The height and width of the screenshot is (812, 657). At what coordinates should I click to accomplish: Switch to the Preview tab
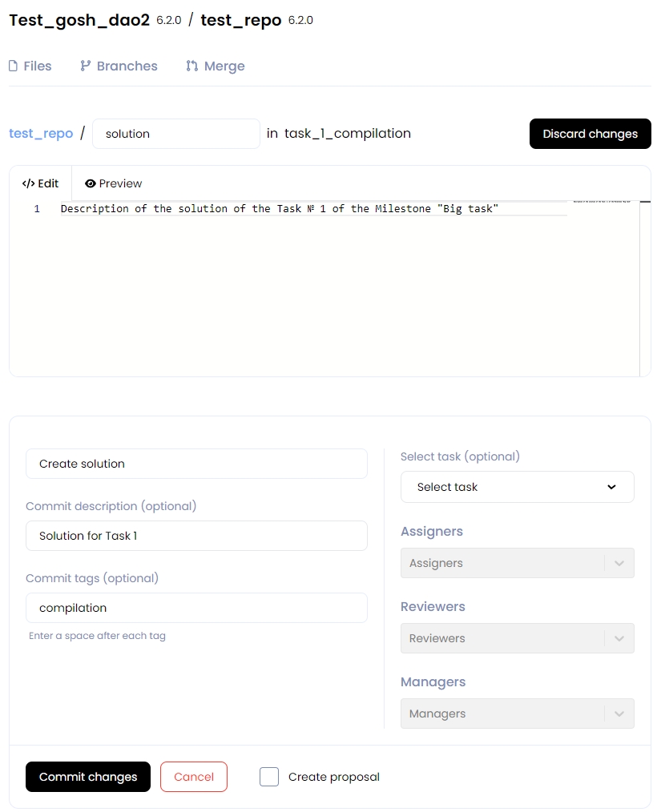113,183
